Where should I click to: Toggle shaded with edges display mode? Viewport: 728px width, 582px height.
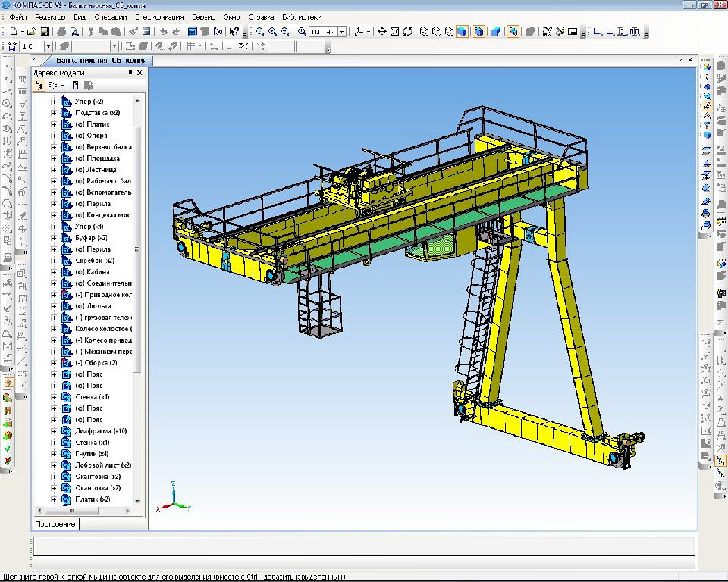tap(479, 32)
